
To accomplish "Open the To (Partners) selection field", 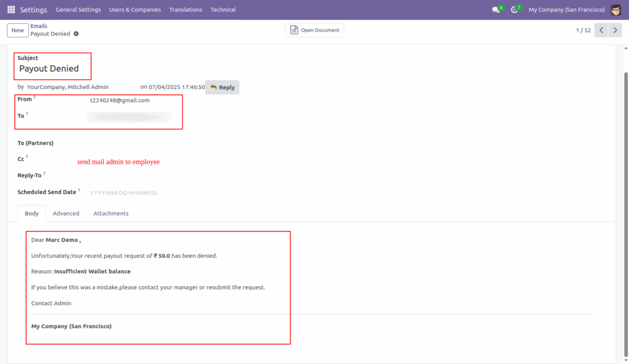I will pos(123,142).
